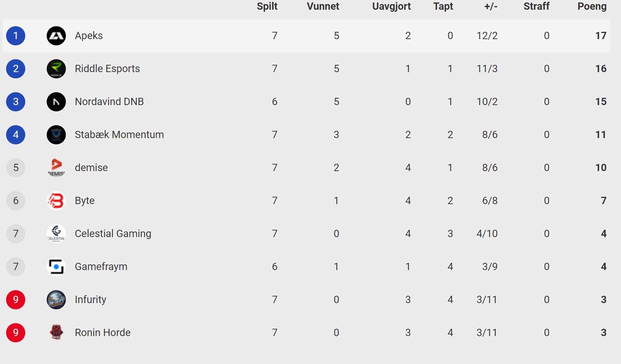Select the gray rank 5 badge
621x364 pixels.
tap(16, 168)
